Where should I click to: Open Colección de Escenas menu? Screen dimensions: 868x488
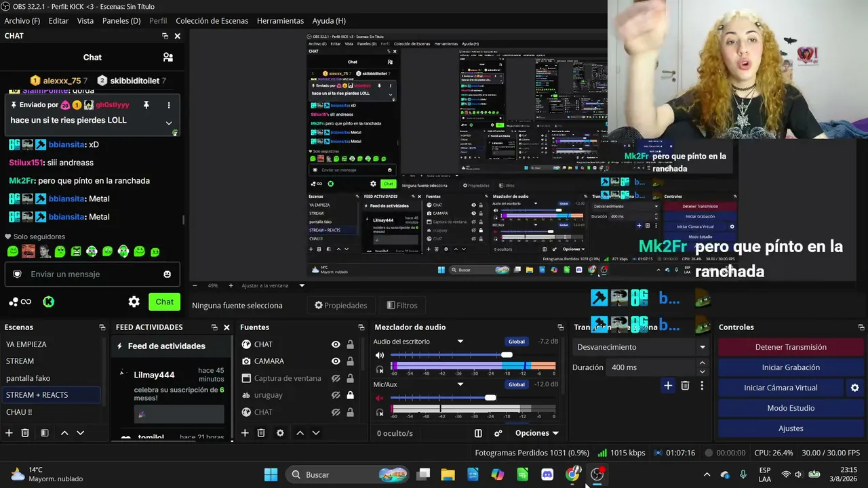[x=212, y=21]
